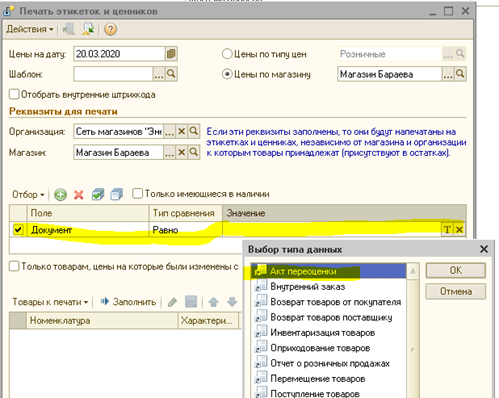The image size is (499, 398).
Task: Open Организация selection ellipsis
Action: [169, 132]
